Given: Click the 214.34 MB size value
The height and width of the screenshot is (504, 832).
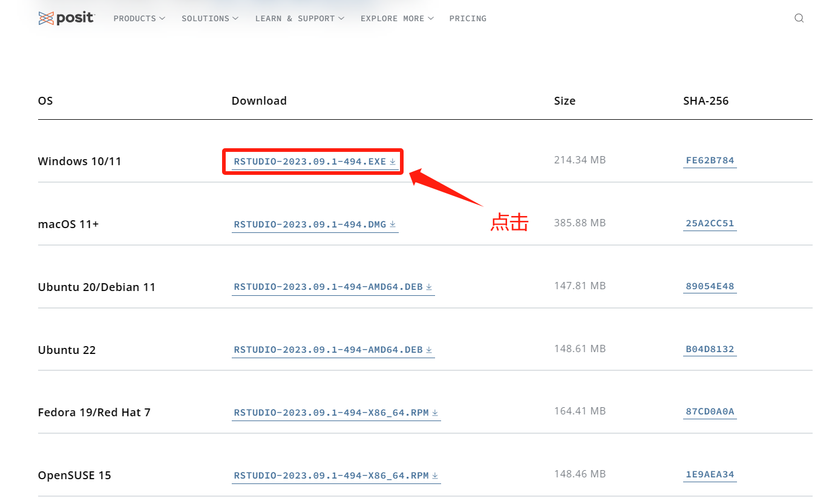Looking at the screenshot, I should pos(580,160).
